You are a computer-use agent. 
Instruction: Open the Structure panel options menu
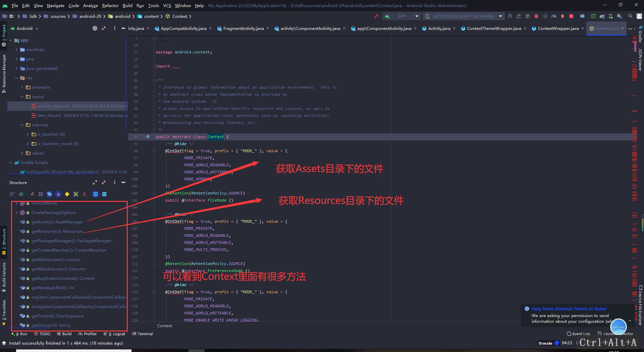[115, 182]
